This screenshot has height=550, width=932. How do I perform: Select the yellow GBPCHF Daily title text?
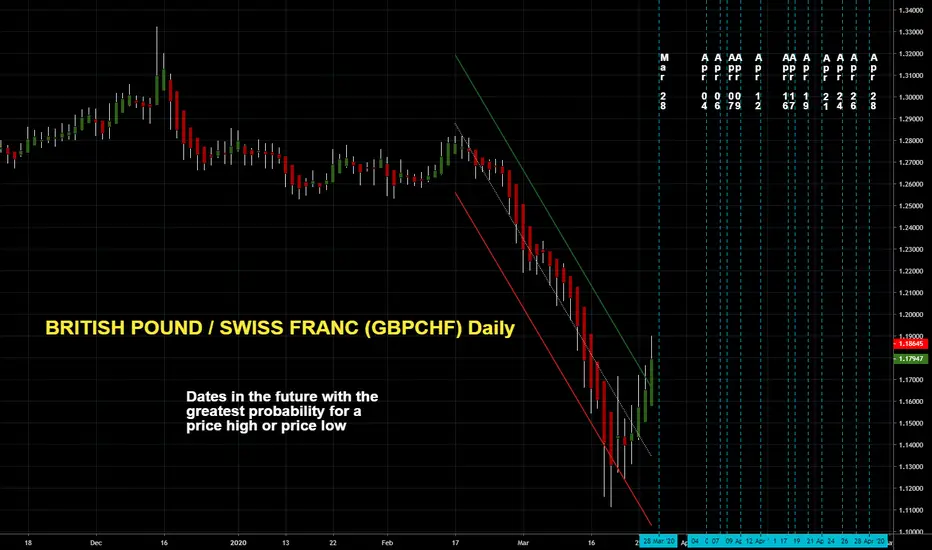point(280,328)
